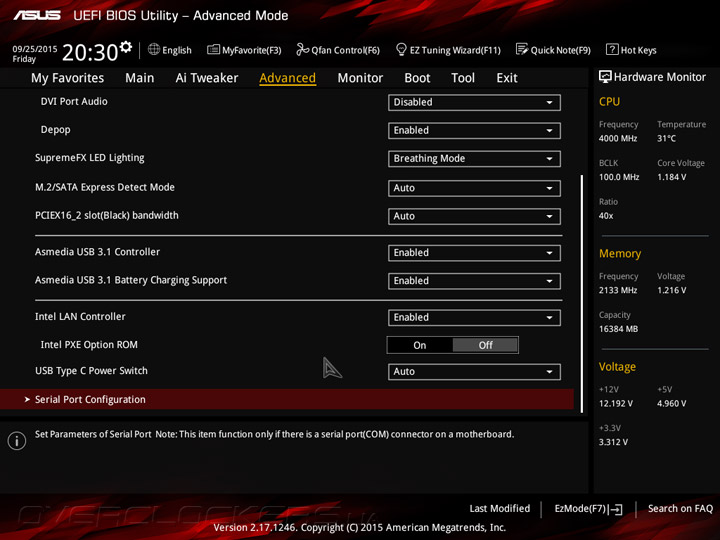Click Voltage heading in Hardware Monitor
The image size is (720, 540).
(617, 367)
